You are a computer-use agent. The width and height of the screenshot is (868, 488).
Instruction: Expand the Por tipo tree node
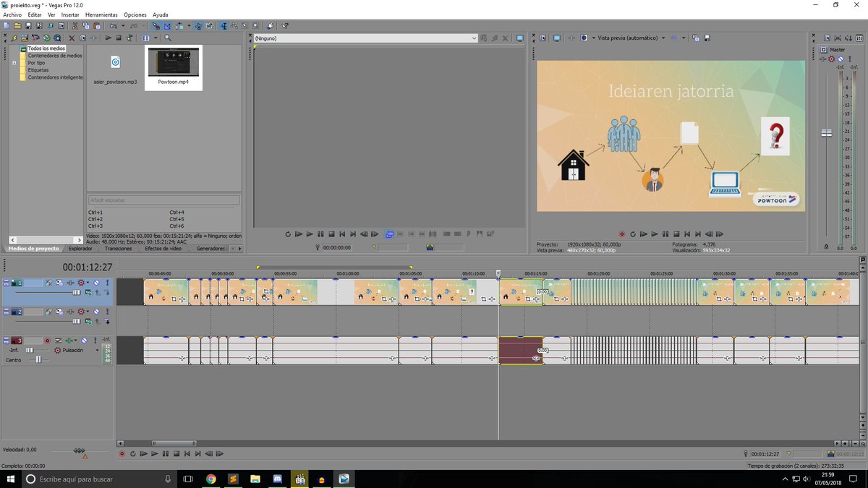(14, 63)
